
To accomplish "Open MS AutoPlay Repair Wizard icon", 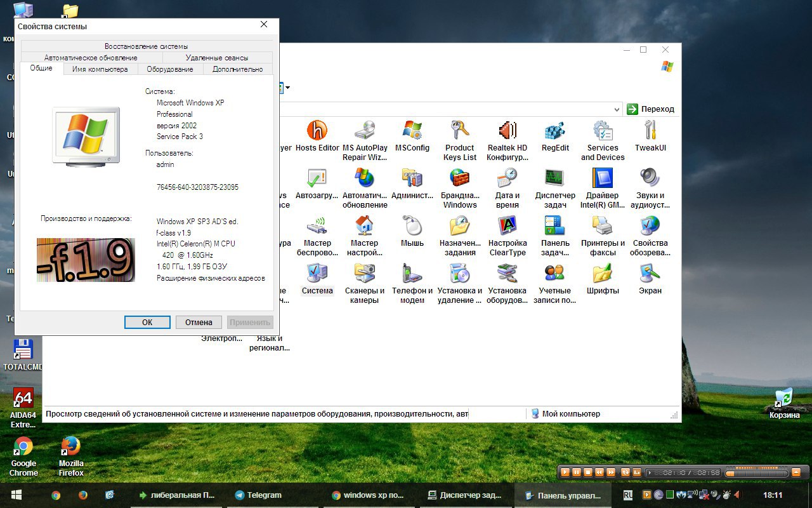I will tap(365, 140).
